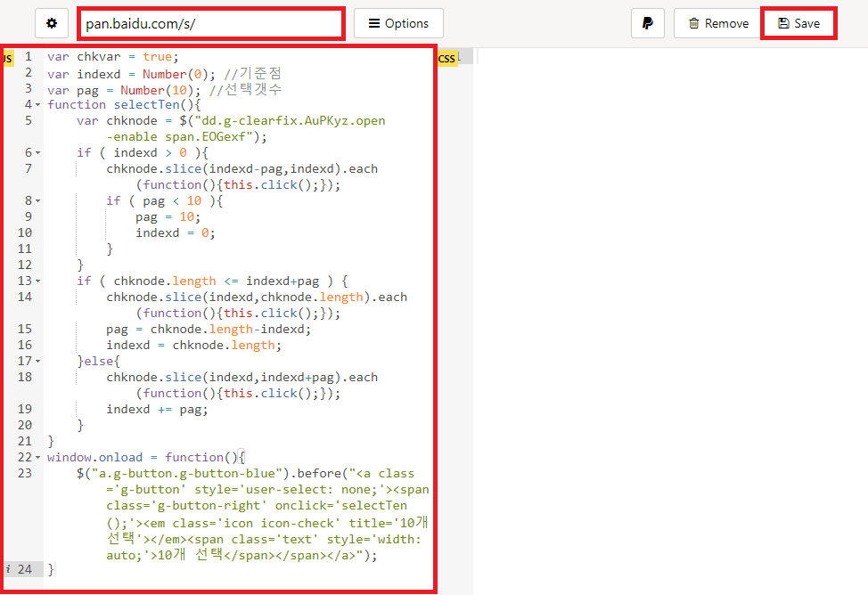The width and height of the screenshot is (868, 595).
Task: Click the 'dd.g-clearfix.AuPKyz.open' selector string
Action: 293,120
